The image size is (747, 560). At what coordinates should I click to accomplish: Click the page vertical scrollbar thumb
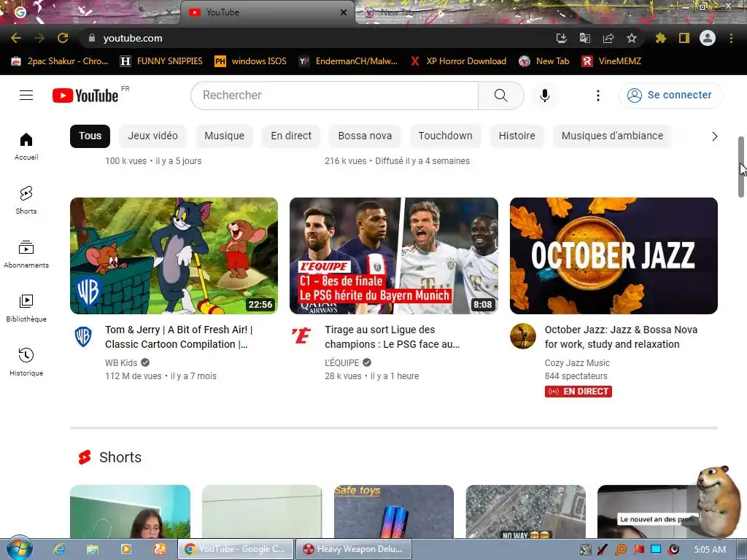pos(741,167)
